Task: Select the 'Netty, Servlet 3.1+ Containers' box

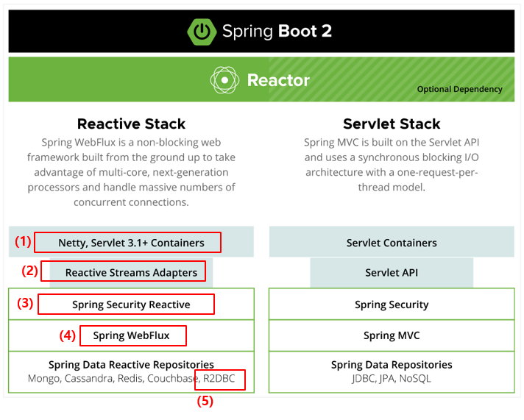Action: tap(127, 243)
